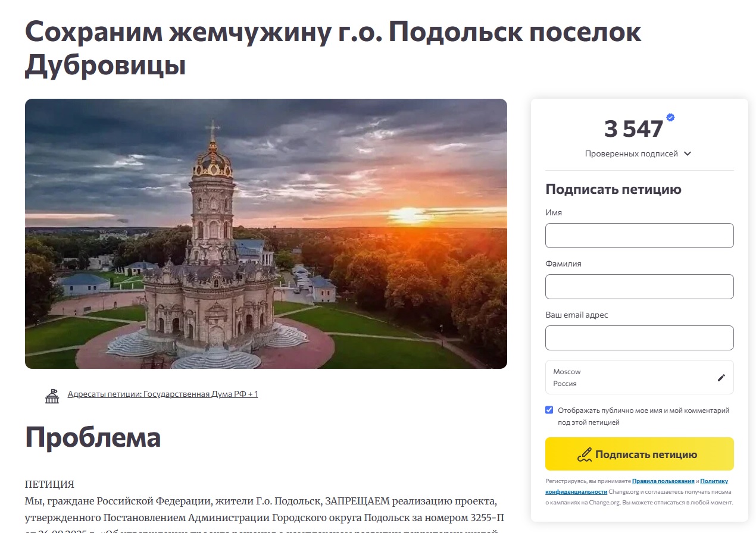This screenshot has width=756, height=533.
Task: Click the government building icon near Адресаты петиции
Action: [x=52, y=396]
